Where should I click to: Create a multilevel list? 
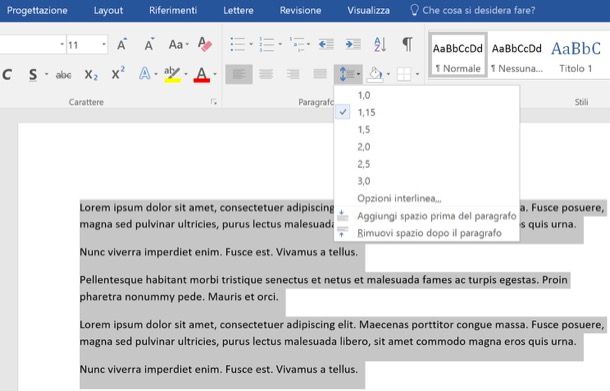pos(297,44)
